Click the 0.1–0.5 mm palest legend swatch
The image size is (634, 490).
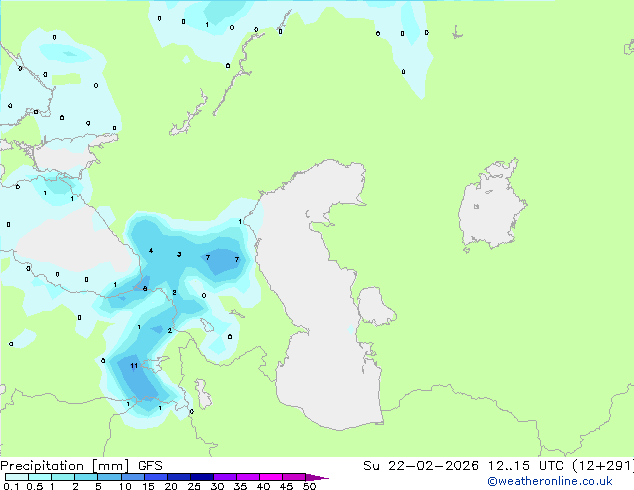point(17,477)
